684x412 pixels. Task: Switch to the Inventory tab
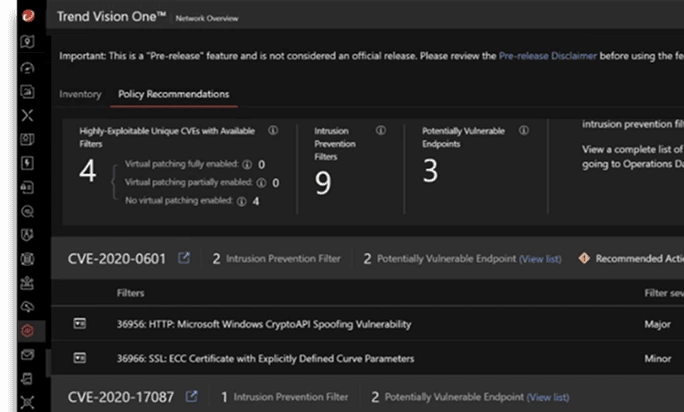pos(80,94)
